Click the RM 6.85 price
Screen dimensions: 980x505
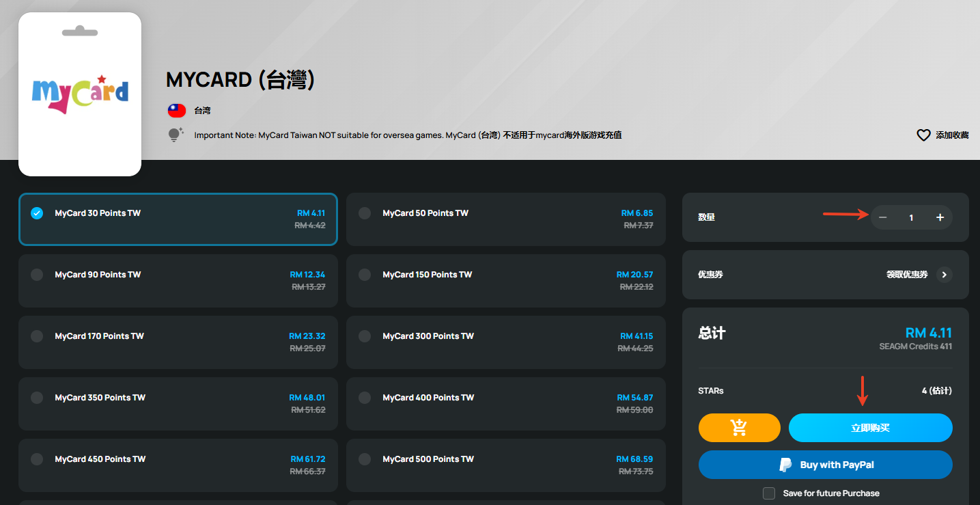(x=637, y=213)
